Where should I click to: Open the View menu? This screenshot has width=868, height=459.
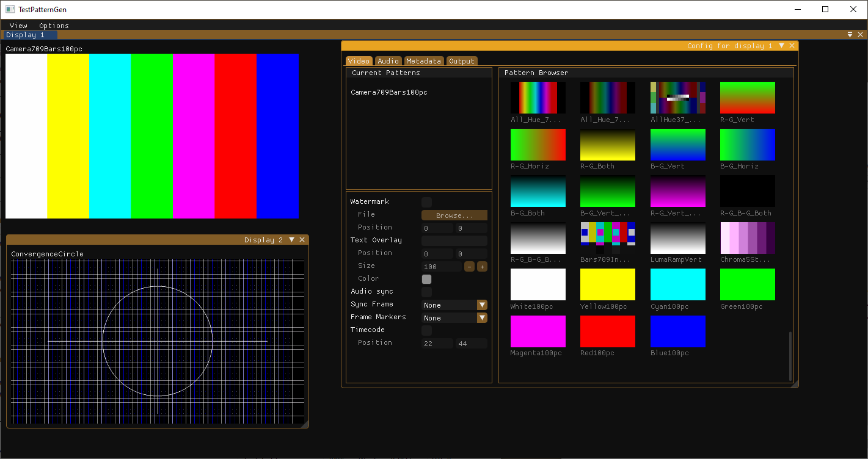[18, 26]
